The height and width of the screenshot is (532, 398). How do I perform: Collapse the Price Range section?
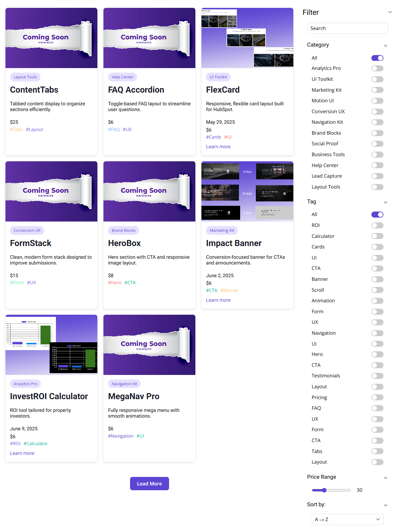point(385,478)
